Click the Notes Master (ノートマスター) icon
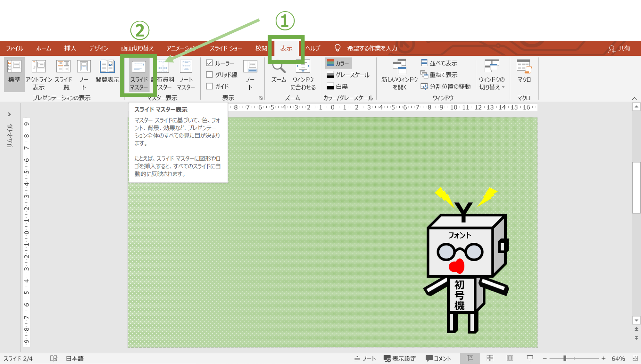The image size is (641, 364). coord(186,67)
